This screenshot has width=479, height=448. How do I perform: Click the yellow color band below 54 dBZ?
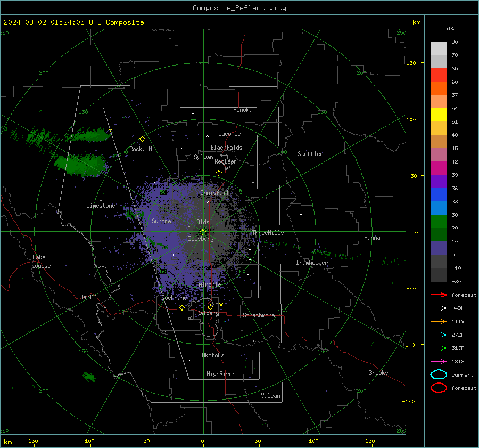click(439, 115)
